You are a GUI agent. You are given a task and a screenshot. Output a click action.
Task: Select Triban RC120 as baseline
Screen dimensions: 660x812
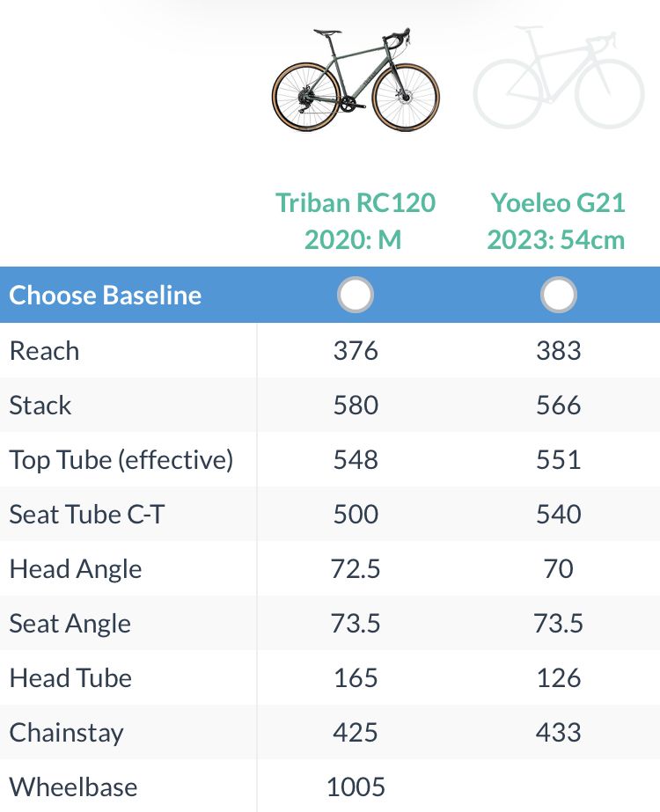point(356,296)
